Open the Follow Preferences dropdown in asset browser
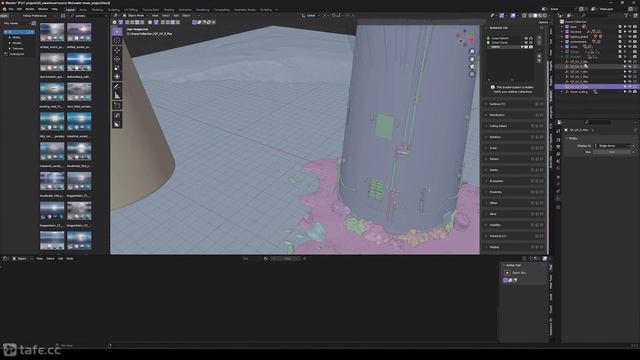This screenshot has height=360, width=640. pos(39,16)
